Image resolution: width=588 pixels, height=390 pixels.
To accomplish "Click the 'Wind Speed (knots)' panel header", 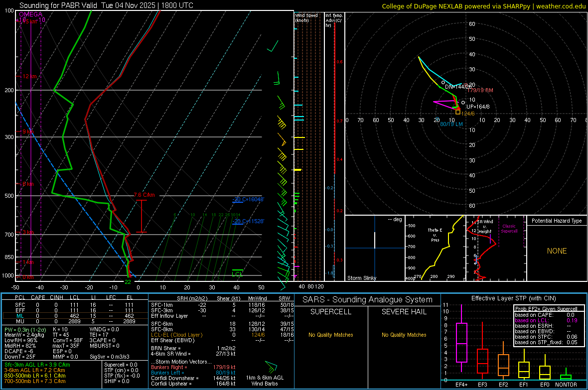I will [306, 17].
